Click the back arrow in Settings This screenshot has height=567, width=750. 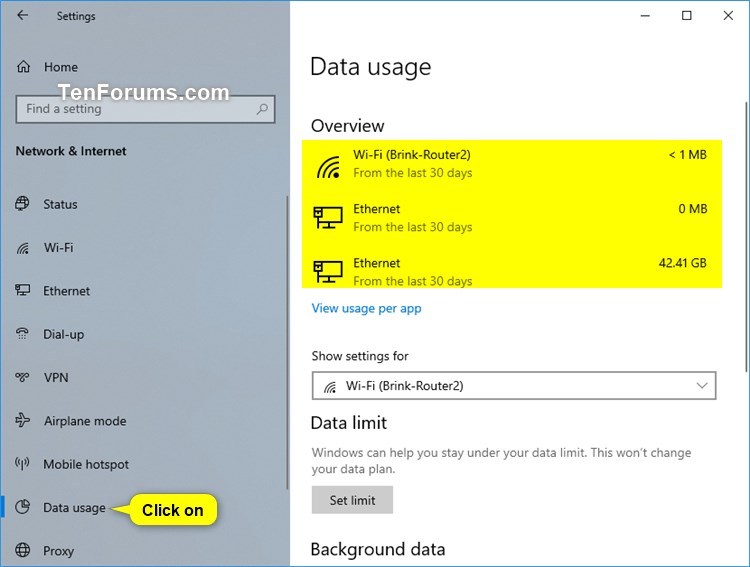22,15
